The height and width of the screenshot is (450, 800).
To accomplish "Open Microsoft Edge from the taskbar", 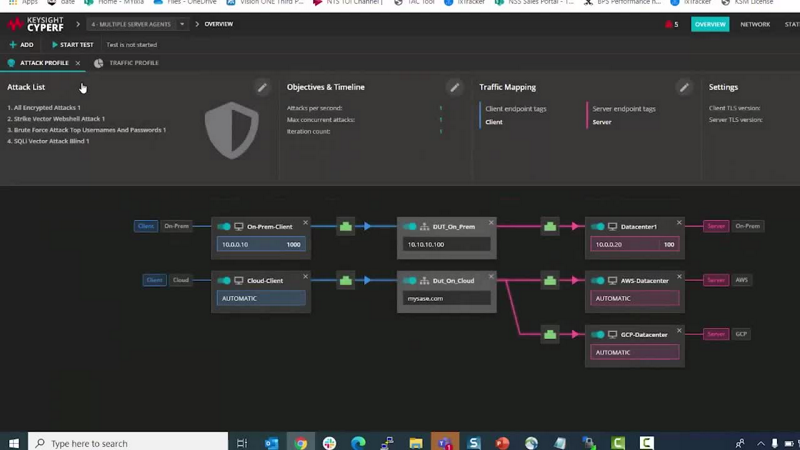I will (358, 443).
